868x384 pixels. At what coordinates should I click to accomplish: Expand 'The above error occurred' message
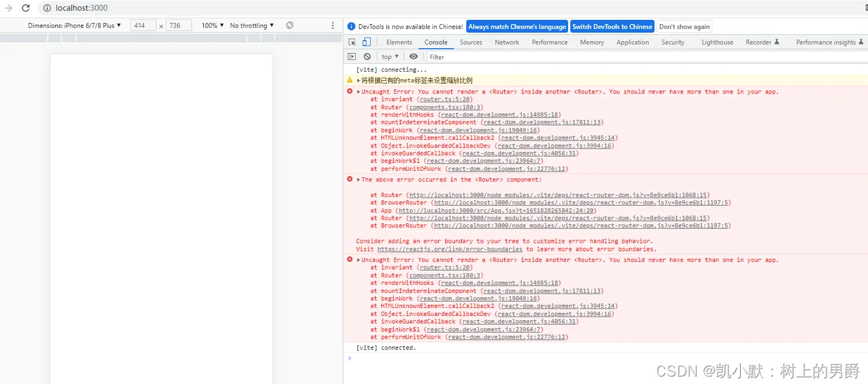(x=358, y=180)
